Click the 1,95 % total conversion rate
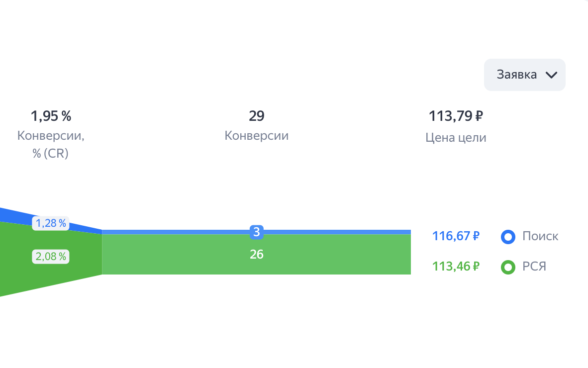The image size is (588, 368). (x=51, y=116)
